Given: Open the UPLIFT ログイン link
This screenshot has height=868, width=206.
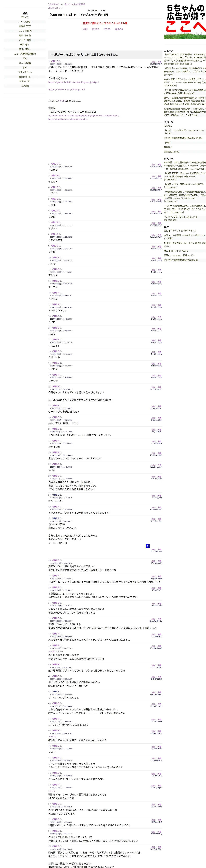Looking at the screenshot, I should (55, 8).
